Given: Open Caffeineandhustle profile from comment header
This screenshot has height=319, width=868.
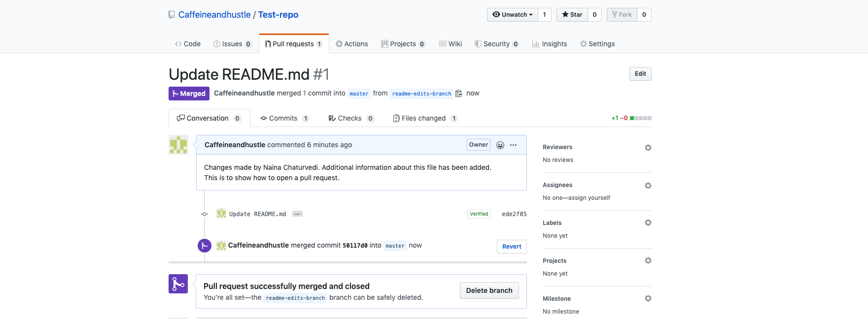Looking at the screenshot, I should click(x=235, y=145).
